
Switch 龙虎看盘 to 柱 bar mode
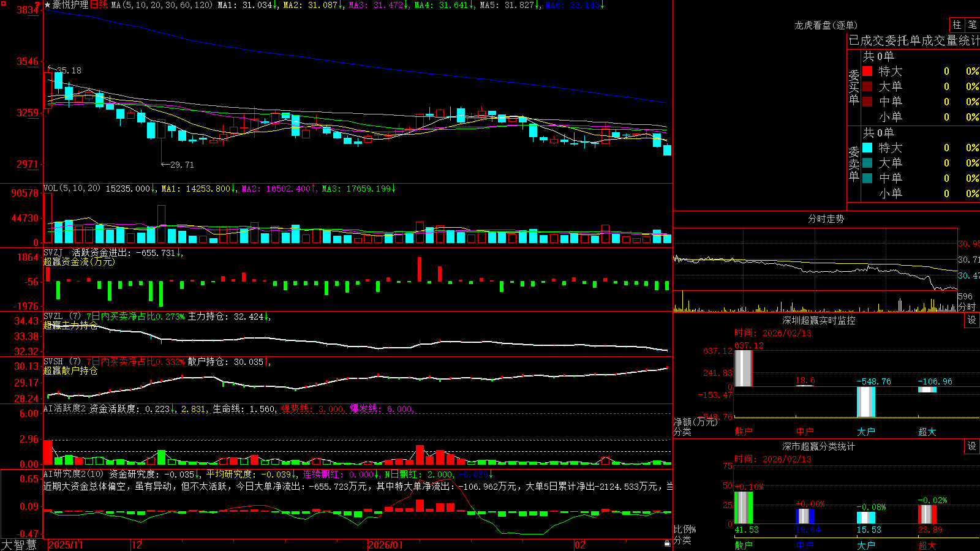[x=957, y=24]
